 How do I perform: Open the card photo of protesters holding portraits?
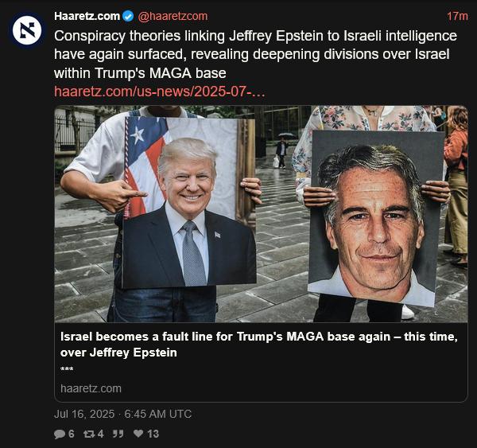click(261, 214)
